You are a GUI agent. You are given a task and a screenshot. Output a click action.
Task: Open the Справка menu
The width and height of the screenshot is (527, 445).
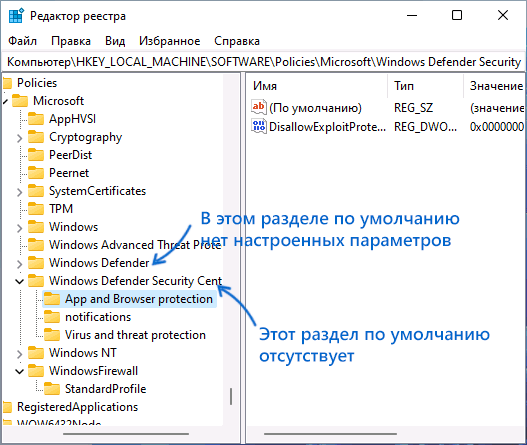(237, 41)
